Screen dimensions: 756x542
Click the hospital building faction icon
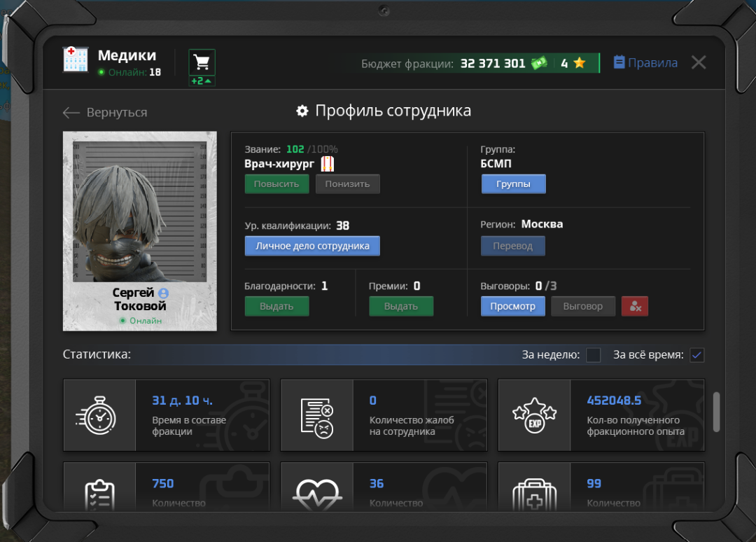pos(76,60)
